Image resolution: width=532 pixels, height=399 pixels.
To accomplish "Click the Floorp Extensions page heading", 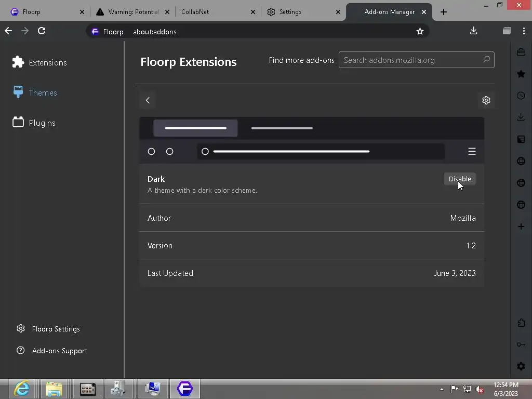I will 188,62.
